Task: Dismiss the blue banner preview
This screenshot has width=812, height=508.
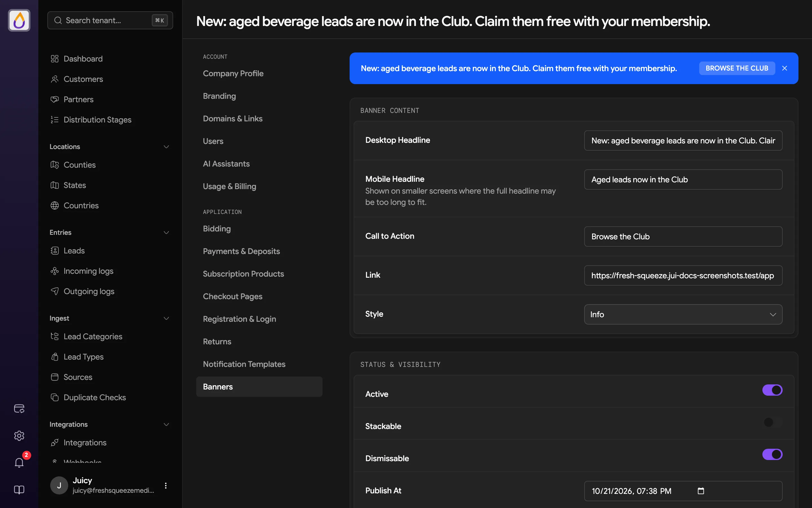Action: (x=784, y=68)
